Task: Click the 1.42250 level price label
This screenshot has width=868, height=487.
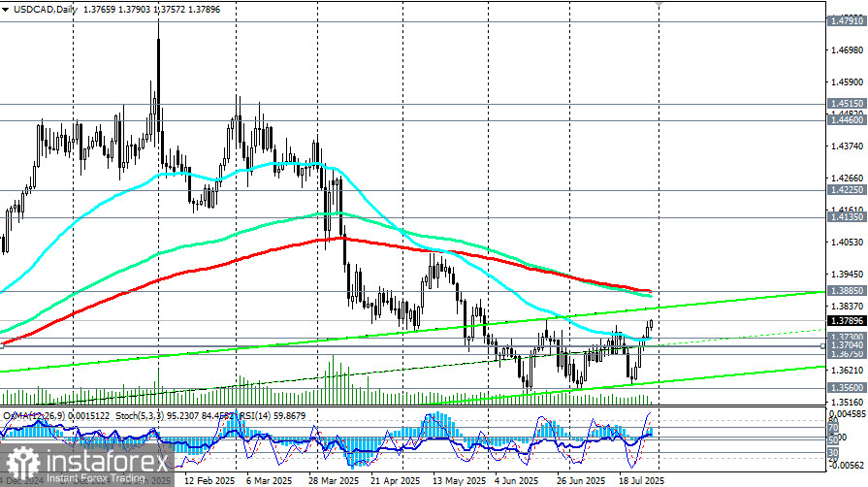Action: [x=847, y=190]
